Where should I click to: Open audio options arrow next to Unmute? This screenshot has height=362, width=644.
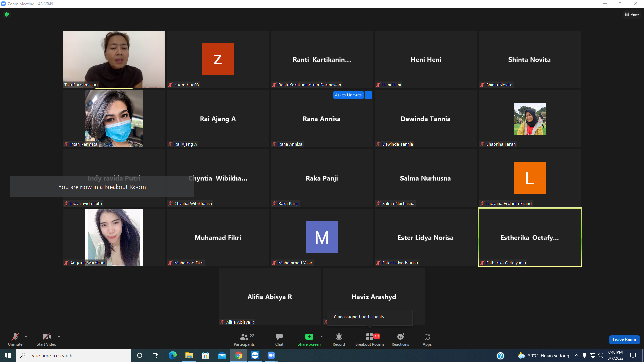(26, 337)
